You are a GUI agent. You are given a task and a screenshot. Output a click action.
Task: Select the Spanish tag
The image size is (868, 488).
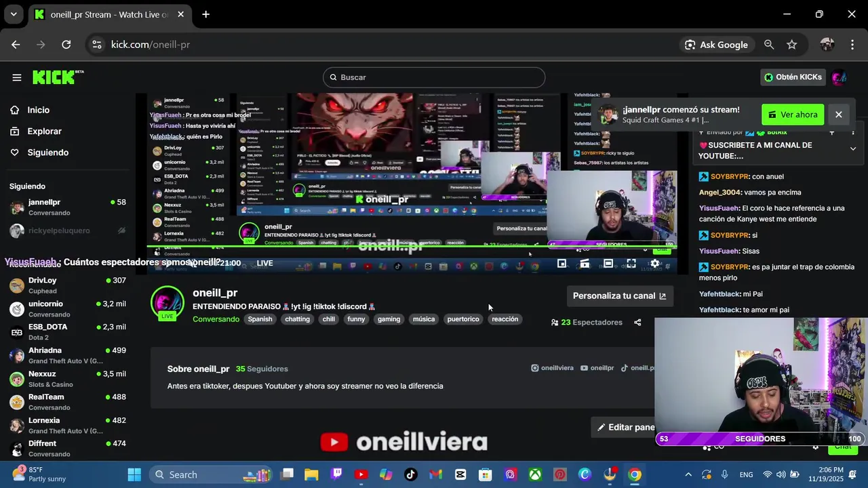click(x=260, y=319)
